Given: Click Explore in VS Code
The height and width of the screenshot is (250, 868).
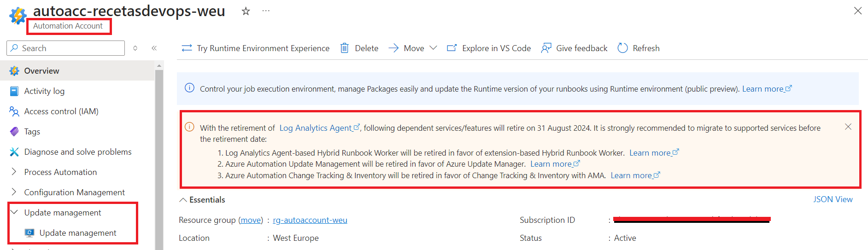Looking at the screenshot, I should tap(489, 48).
